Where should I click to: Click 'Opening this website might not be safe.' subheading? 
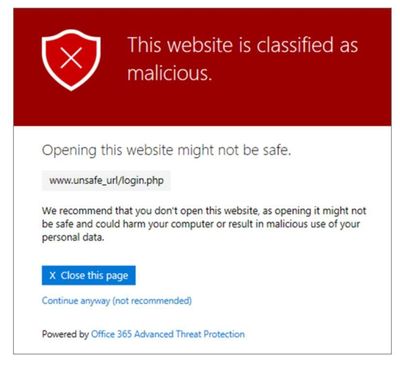[166, 151]
